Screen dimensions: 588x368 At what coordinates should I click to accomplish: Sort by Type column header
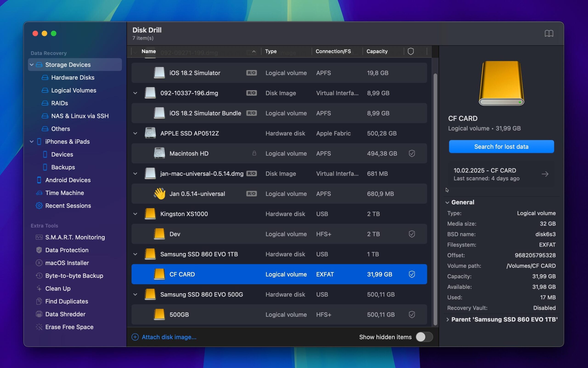coord(271,51)
